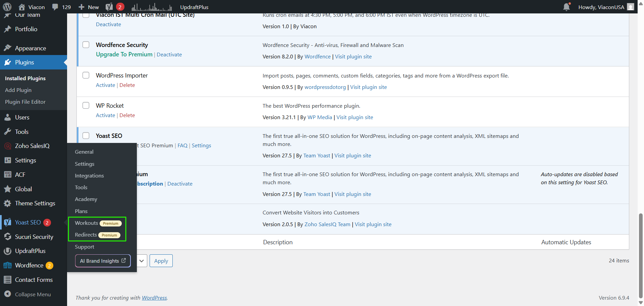Click the Users person icon

(x=8, y=117)
